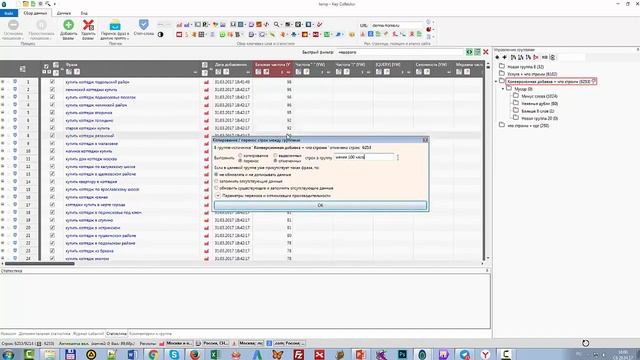Open the Журнал событий bottom tab
Screen dimensions: 640x360
pos(88,334)
